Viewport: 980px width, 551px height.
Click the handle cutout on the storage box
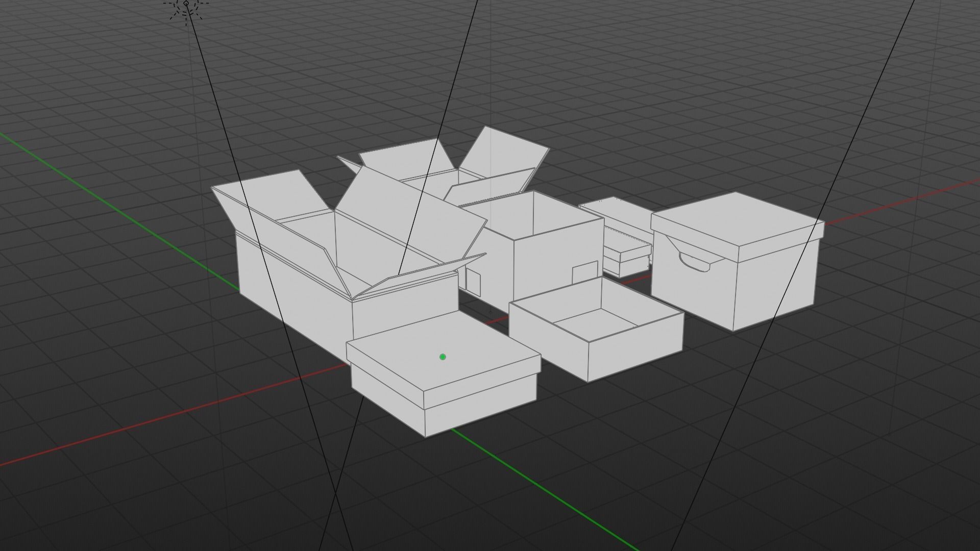tap(694, 262)
